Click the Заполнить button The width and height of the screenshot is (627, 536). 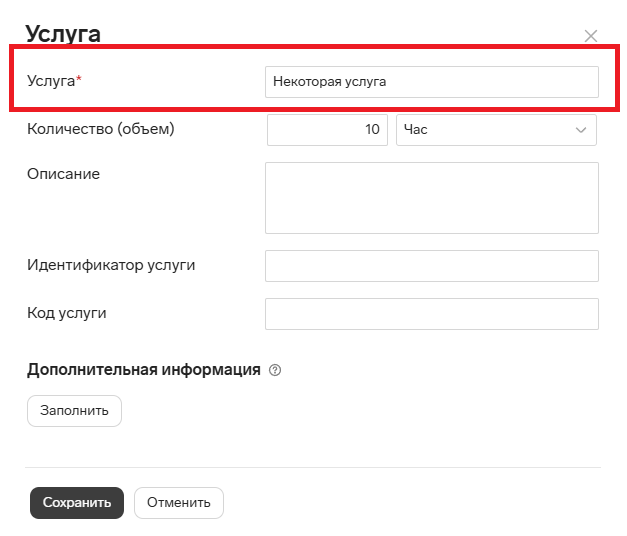[x=74, y=411]
